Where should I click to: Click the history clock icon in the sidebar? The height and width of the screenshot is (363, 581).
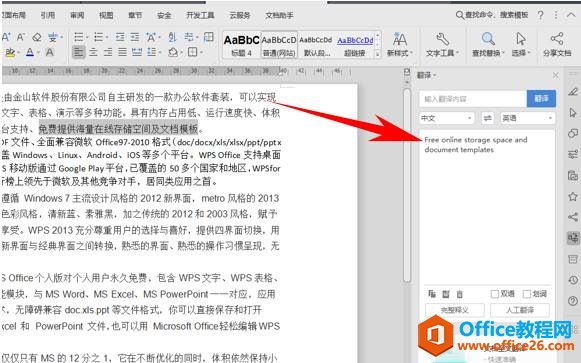(573, 280)
